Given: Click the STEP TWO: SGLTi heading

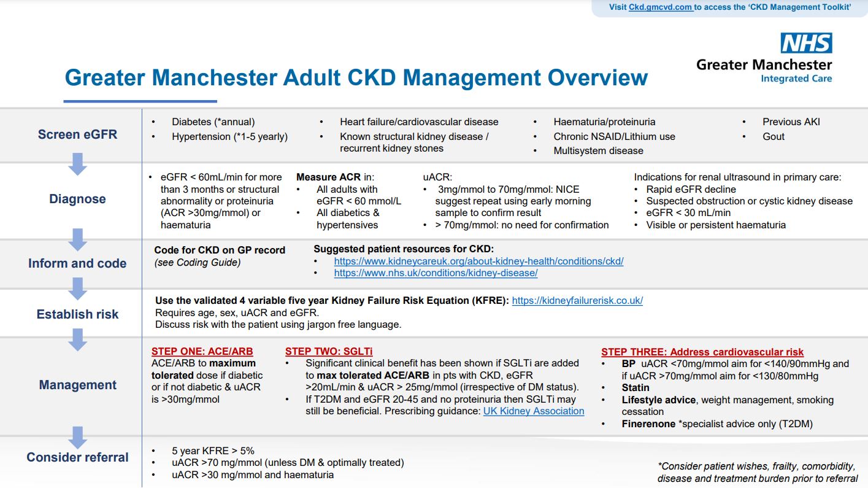Looking at the screenshot, I should click(x=328, y=352).
